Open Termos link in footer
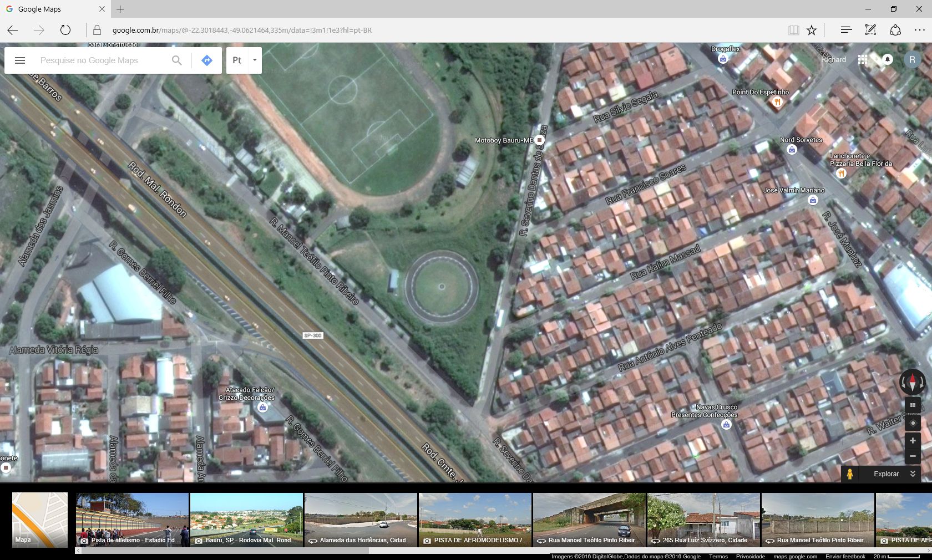This screenshot has width=932, height=560. (718, 556)
